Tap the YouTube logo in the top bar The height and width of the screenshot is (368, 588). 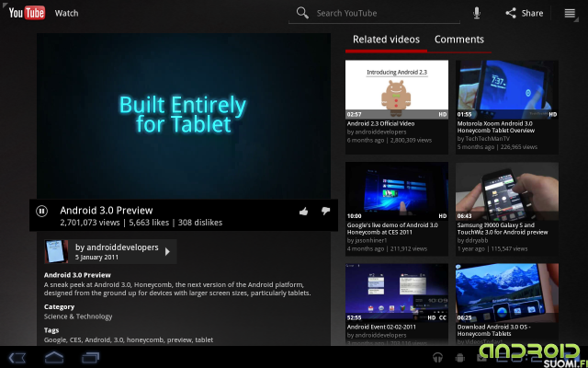27,13
